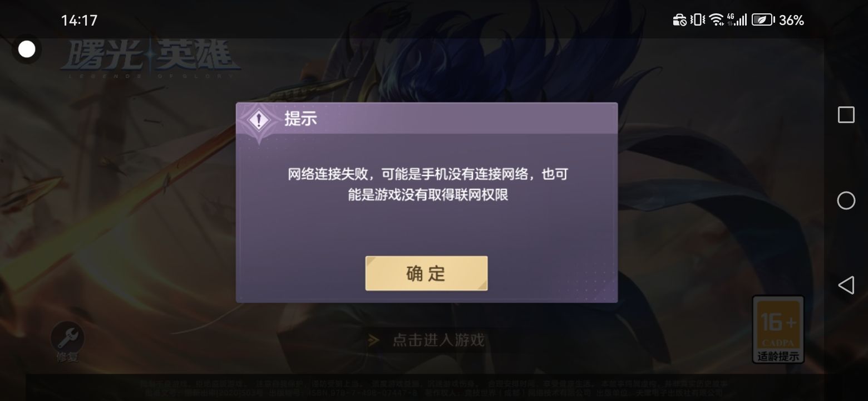Tap the vibrate mode status icon

coord(697,20)
